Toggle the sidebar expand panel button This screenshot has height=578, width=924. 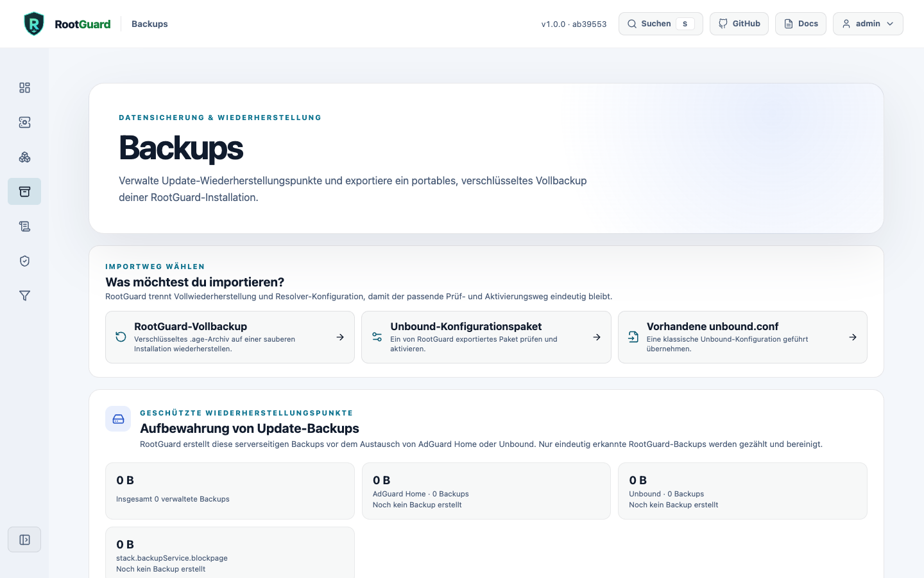(24, 539)
